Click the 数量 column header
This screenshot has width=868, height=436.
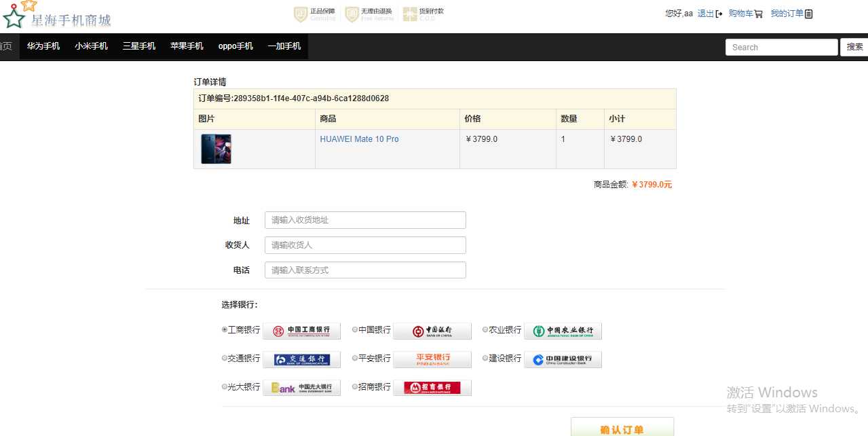tap(569, 119)
